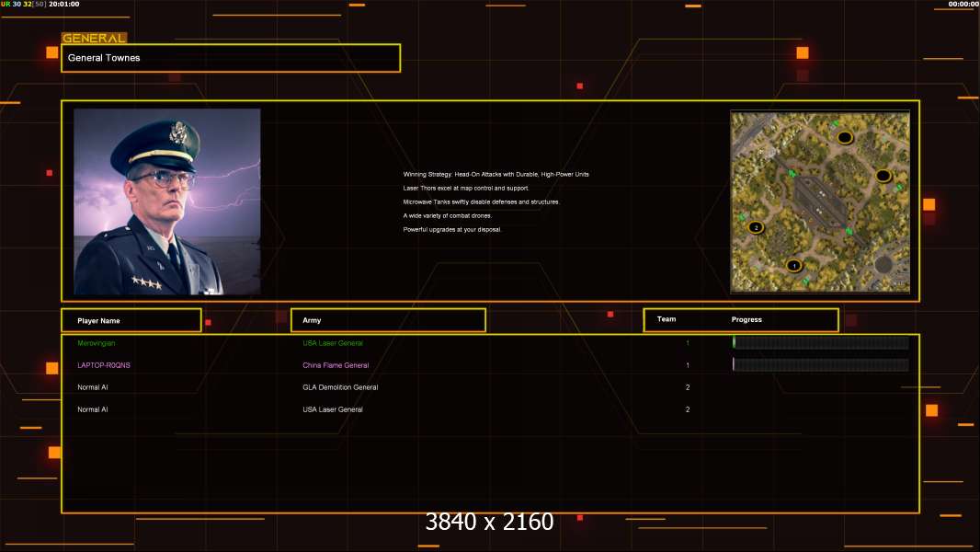
Task: Select 'A wide variety of combat drones' text
Action: pos(447,215)
